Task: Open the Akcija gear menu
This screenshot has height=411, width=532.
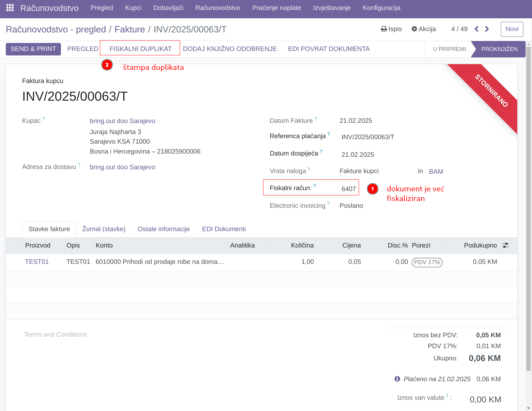Action: click(414, 29)
